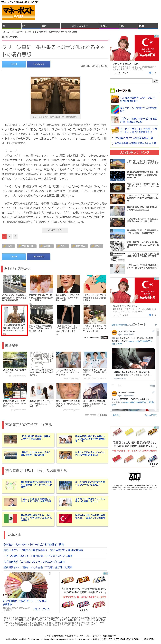Screen dimensions: 161x644
Task: Open the Twitter widget info icon
Action: tap(156, 325)
